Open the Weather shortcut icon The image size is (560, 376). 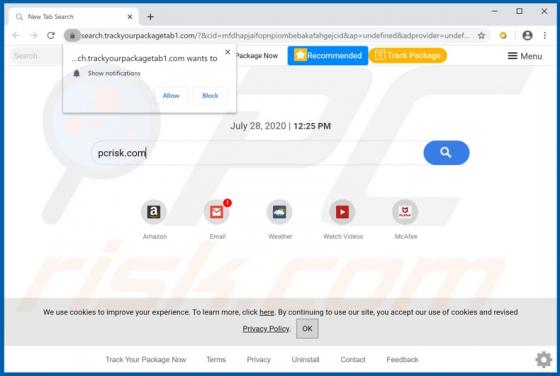tap(279, 212)
